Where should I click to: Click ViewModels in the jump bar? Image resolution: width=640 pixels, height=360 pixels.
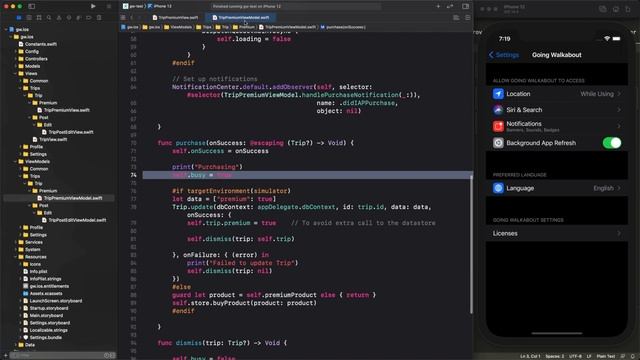[178, 27]
